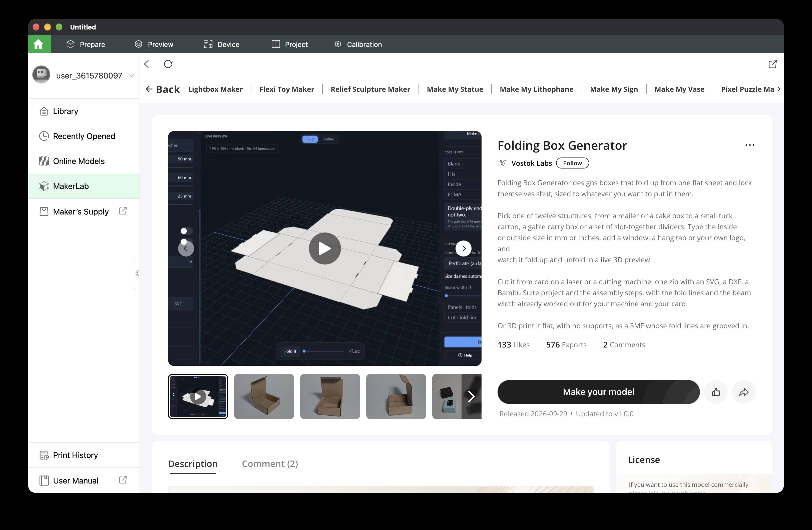The height and width of the screenshot is (530, 812).
Task: Click the Back link
Action: tap(162, 89)
